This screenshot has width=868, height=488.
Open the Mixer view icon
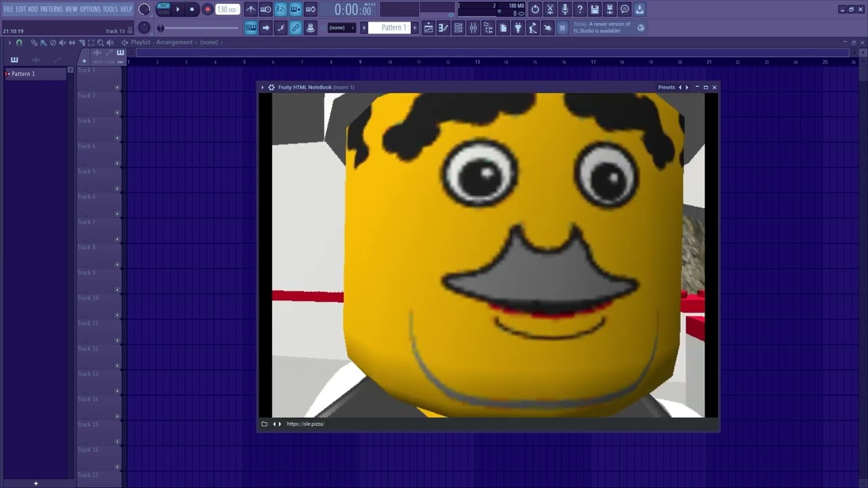tap(473, 28)
